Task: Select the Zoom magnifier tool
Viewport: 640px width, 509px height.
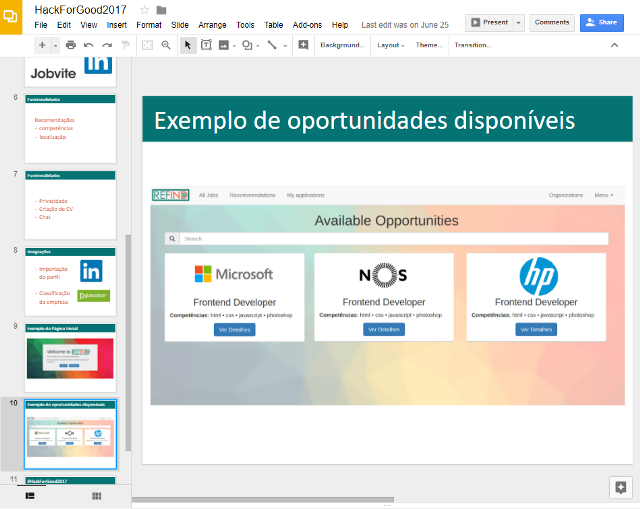Action: [x=166, y=45]
